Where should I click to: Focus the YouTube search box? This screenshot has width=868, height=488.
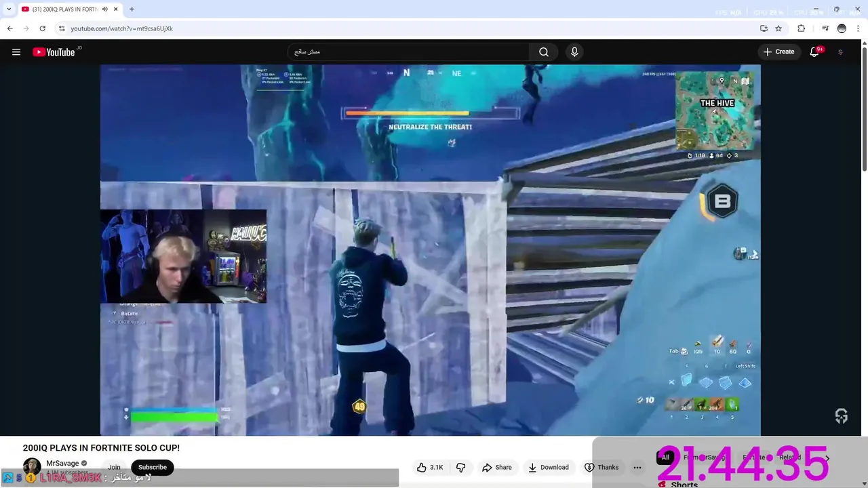pos(408,52)
